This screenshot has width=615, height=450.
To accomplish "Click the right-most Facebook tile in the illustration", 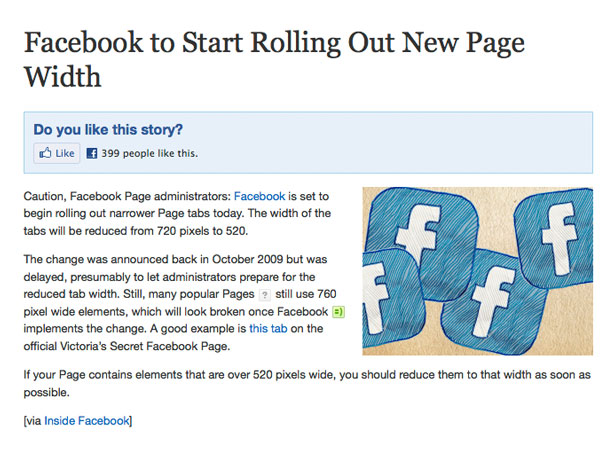I will (556, 239).
